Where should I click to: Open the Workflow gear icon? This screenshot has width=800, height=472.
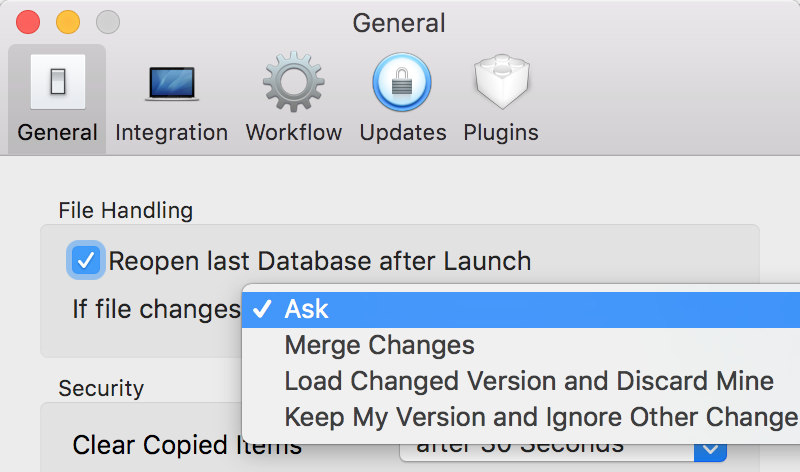pos(294,82)
